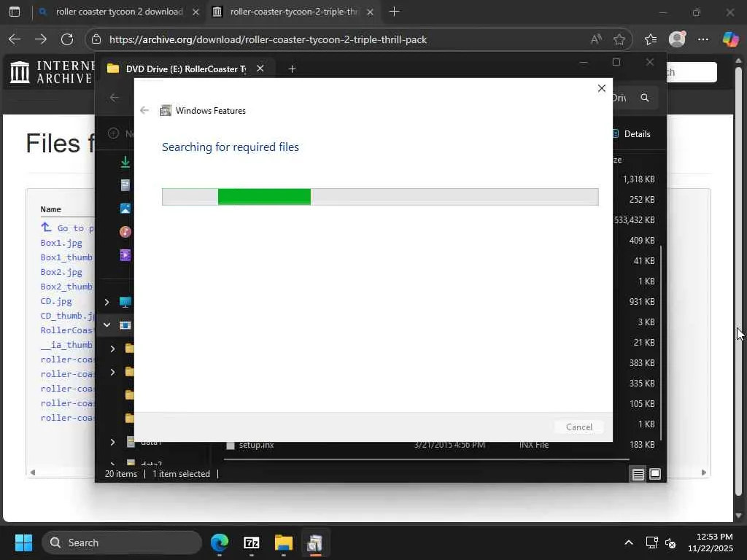The height and width of the screenshot is (560, 747).
Task: Open Box1.jpg link on archive page
Action: tap(61, 243)
